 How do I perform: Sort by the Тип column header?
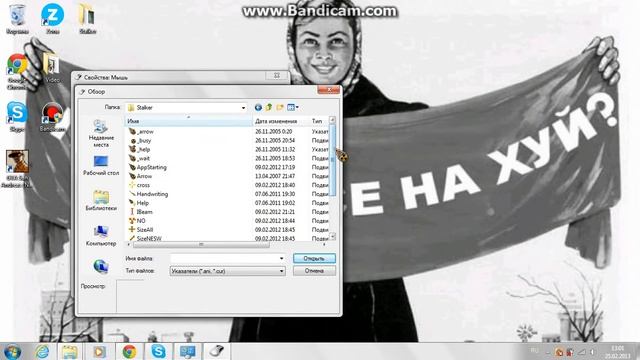(319, 121)
